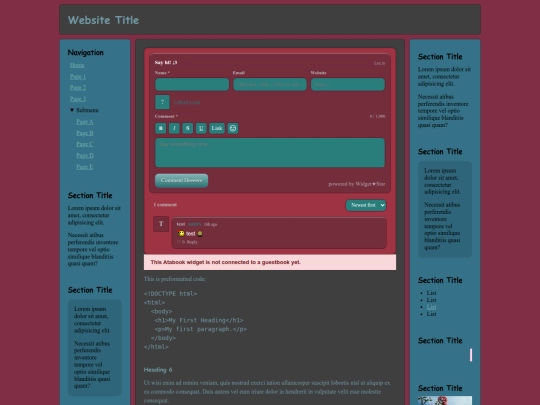Click the Atabook widget not connected notice
The width and height of the screenshot is (540, 405).
coord(270,262)
